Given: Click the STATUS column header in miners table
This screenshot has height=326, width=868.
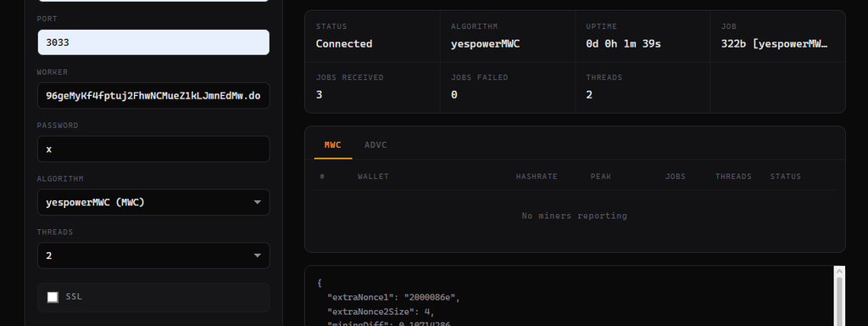Looking at the screenshot, I should (x=786, y=177).
